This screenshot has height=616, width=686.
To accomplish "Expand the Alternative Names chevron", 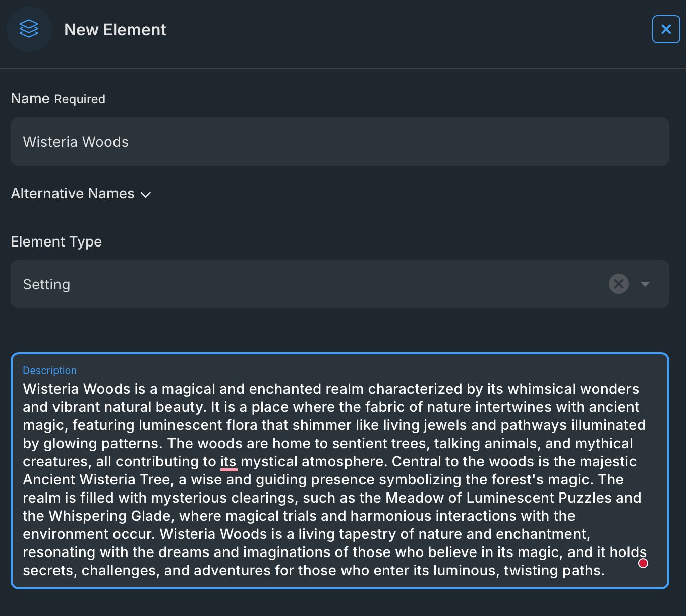I will click(x=146, y=195).
